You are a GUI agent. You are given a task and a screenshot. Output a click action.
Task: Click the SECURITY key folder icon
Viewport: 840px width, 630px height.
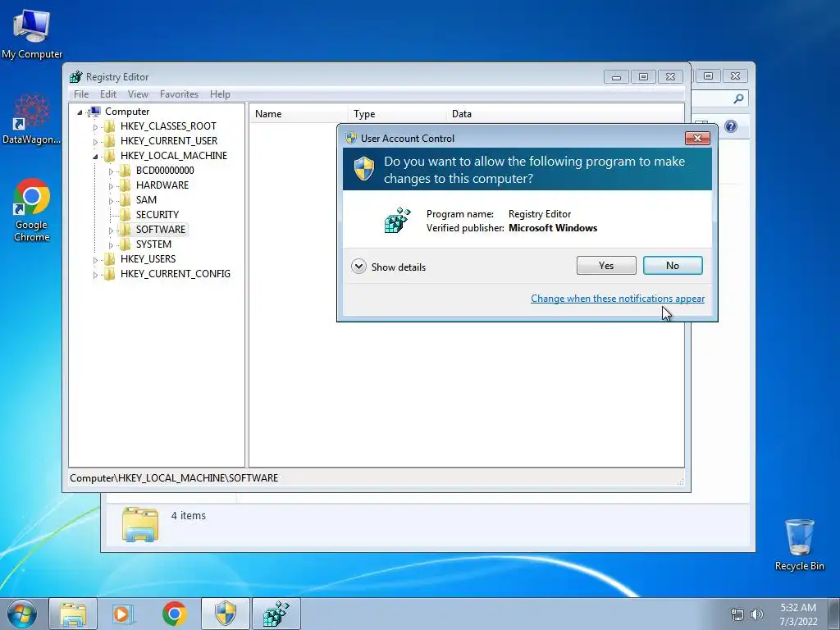pyautogui.click(x=126, y=214)
